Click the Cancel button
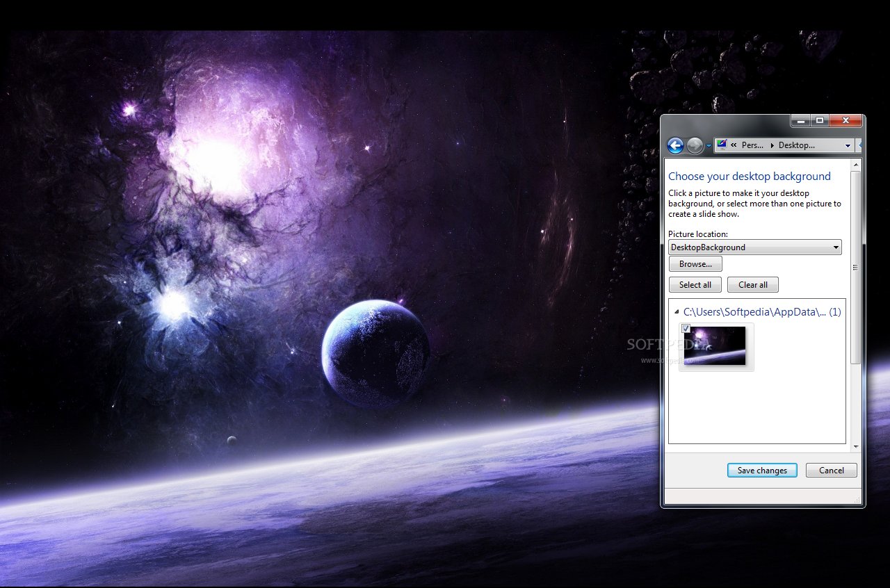 pos(832,471)
